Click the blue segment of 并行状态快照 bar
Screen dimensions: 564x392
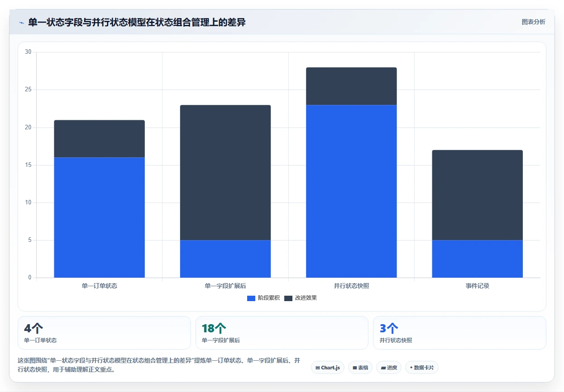coord(351,191)
